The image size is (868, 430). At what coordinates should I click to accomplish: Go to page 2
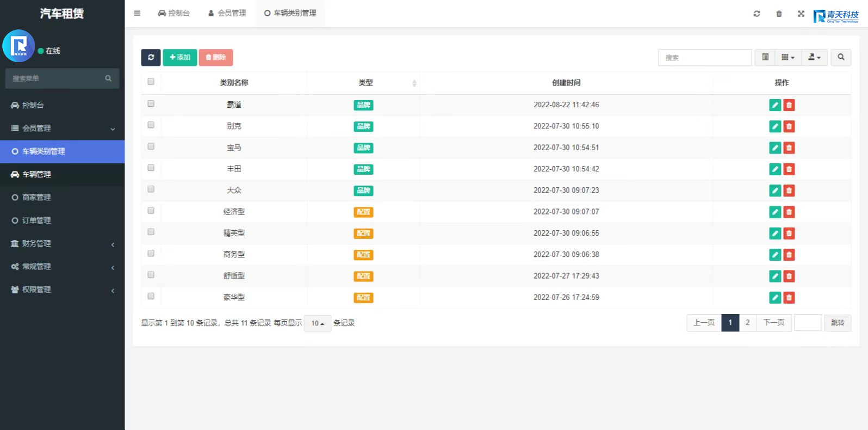click(747, 323)
